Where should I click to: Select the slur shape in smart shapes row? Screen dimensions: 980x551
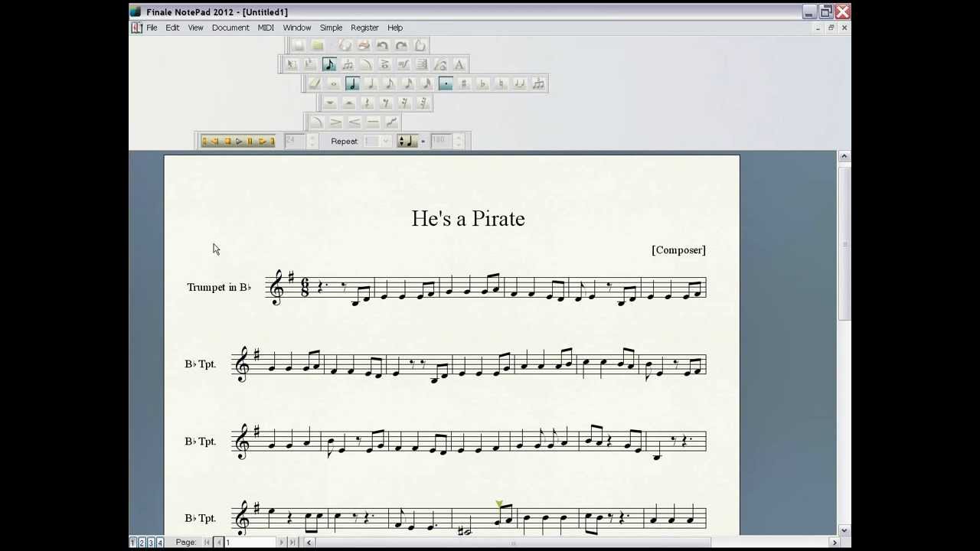tap(316, 122)
